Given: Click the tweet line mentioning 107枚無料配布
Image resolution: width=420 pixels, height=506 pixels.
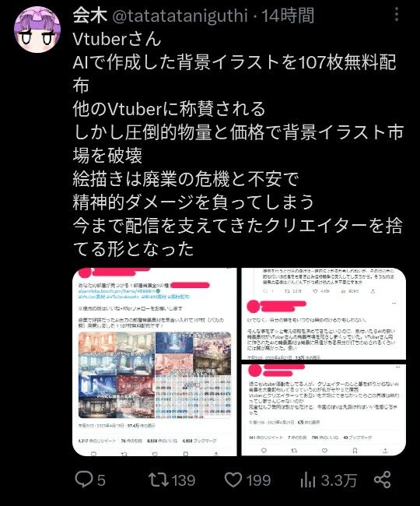Looking at the screenshot, I should pyautogui.click(x=234, y=73).
